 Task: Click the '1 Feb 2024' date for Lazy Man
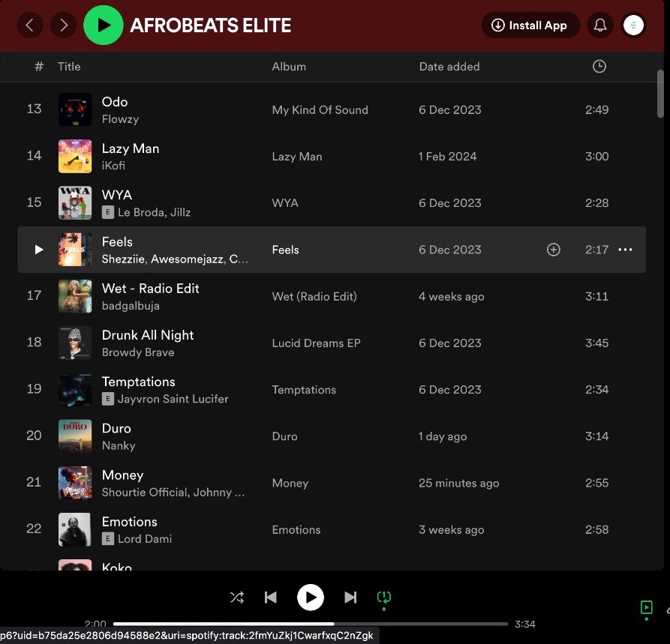447,156
